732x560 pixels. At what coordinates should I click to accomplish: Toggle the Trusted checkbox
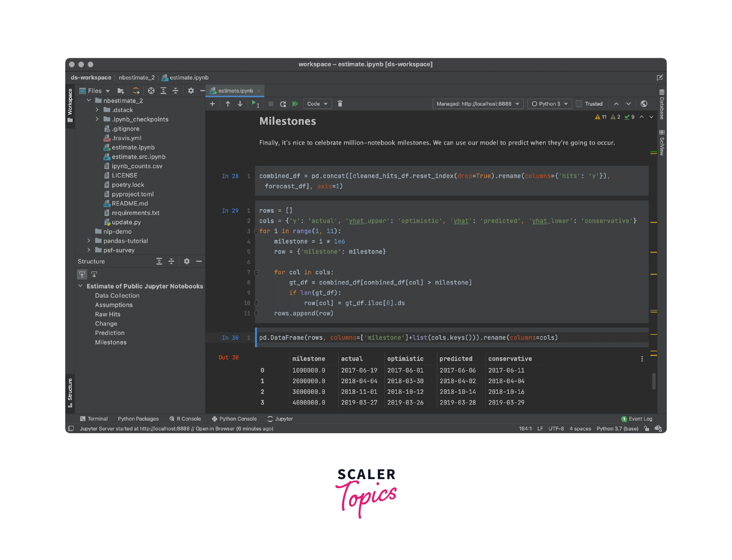pos(579,104)
